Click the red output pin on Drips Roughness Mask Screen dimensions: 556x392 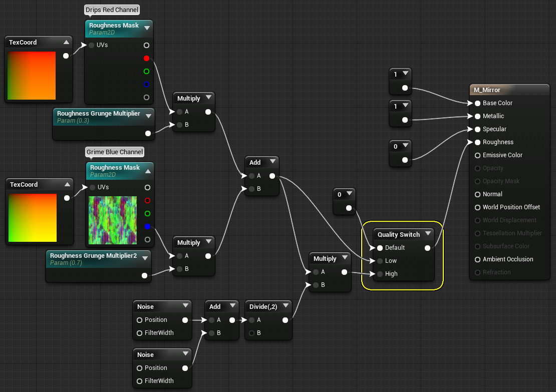coord(146,58)
